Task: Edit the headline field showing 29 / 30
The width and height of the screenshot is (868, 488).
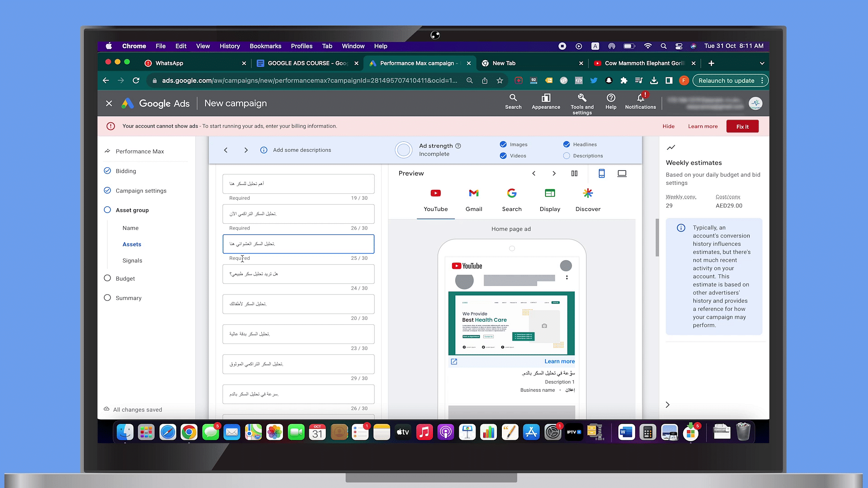Action: 298,364
